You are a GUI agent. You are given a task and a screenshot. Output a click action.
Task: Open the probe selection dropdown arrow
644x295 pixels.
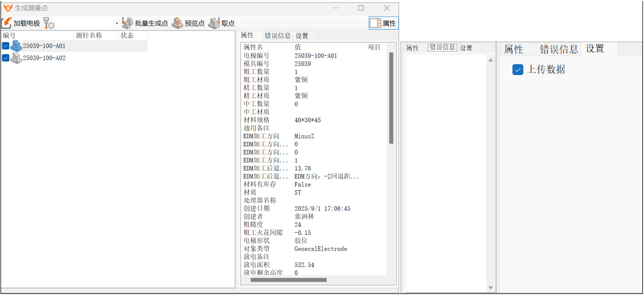click(x=117, y=24)
